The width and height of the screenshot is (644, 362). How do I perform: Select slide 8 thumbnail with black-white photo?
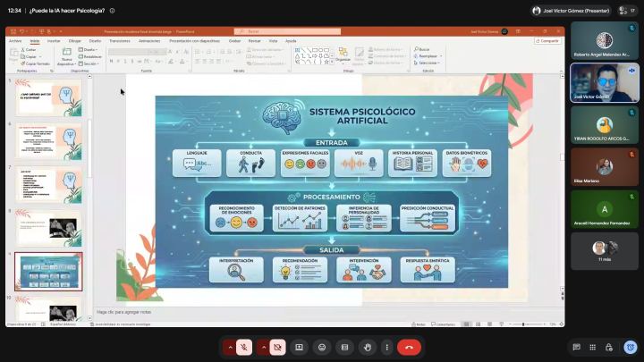(x=49, y=229)
